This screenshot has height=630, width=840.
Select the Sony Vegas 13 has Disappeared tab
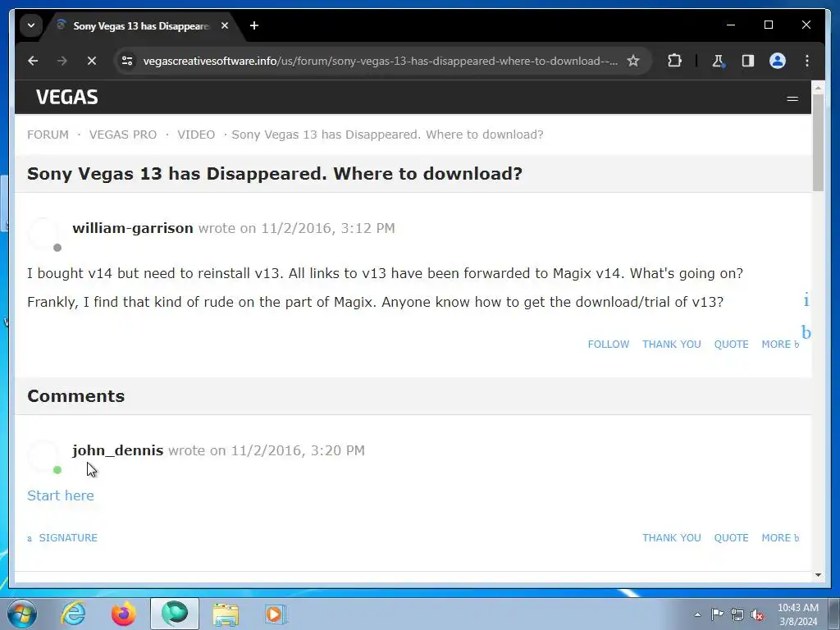pos(141,25)
